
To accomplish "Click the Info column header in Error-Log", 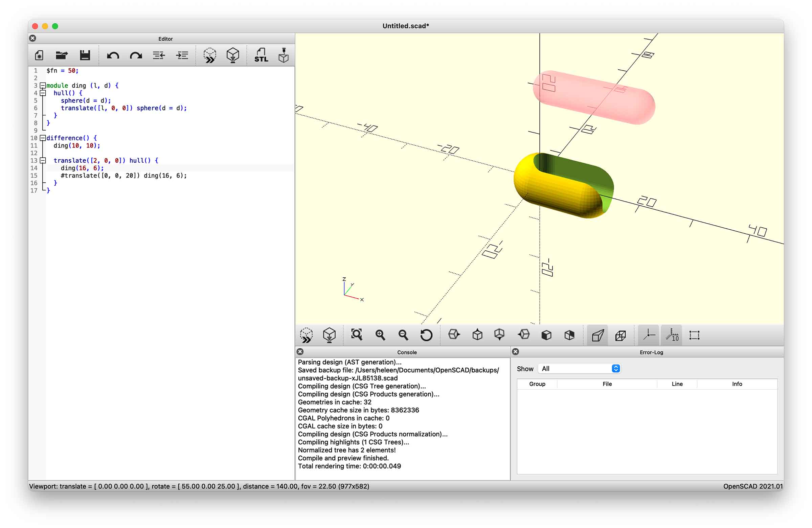I will [737, 384].
